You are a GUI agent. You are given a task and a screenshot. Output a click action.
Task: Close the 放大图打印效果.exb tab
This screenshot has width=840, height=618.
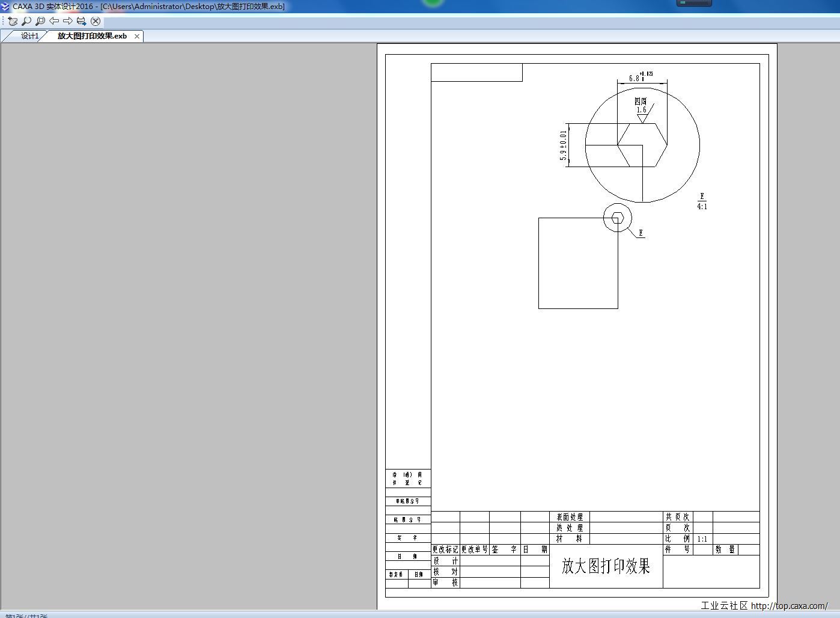click(137, 36)
